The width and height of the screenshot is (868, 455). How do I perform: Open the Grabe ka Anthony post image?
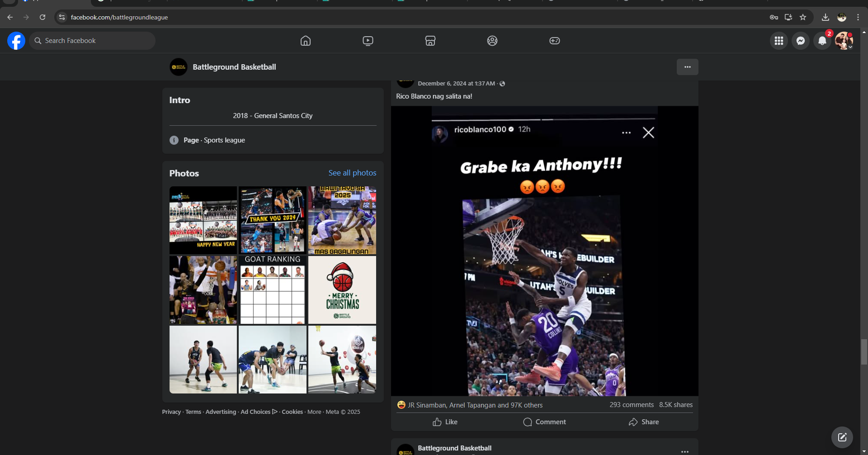click(x=544, y=251)
